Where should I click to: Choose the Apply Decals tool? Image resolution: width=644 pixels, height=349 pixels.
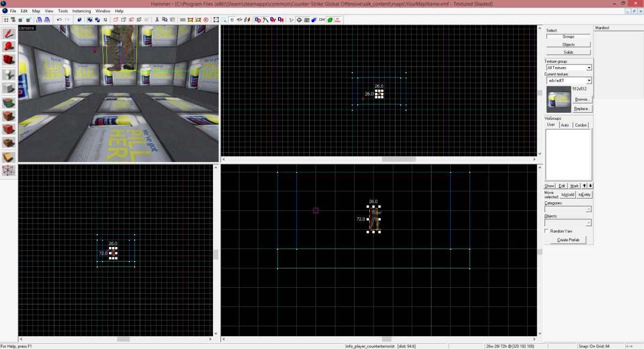click(x=9, y=129)
